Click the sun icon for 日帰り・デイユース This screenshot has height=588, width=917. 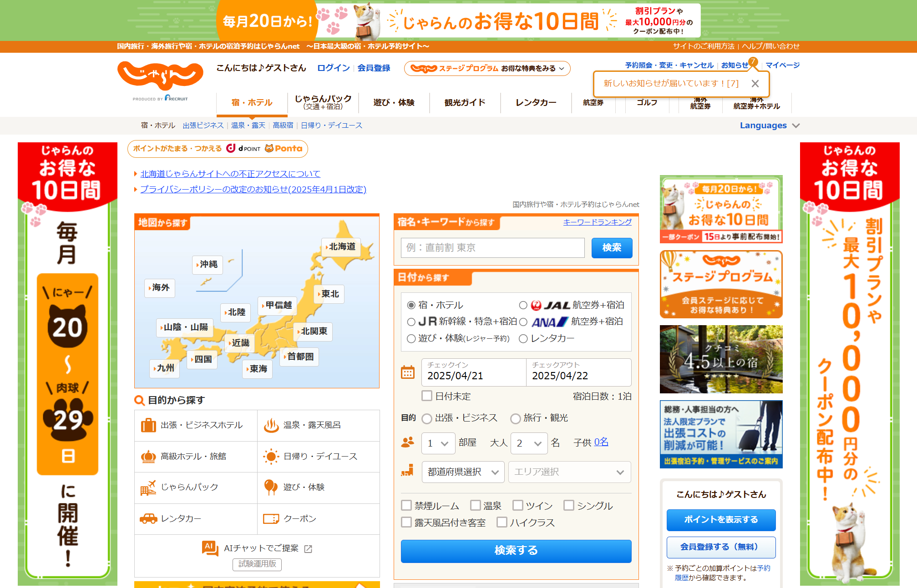click(271, 456)
